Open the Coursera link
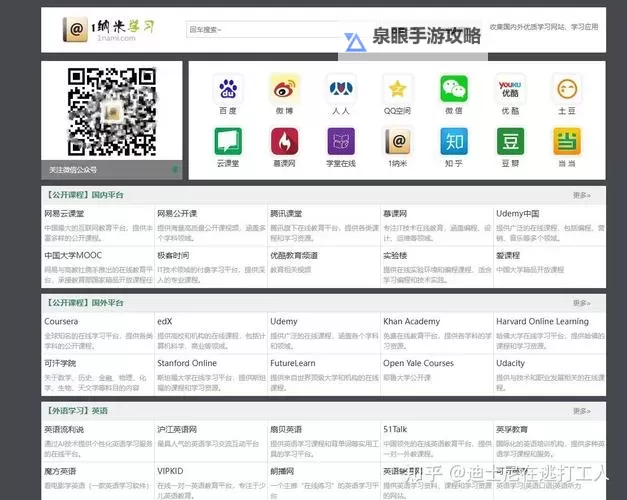 (x=61, y=321)
